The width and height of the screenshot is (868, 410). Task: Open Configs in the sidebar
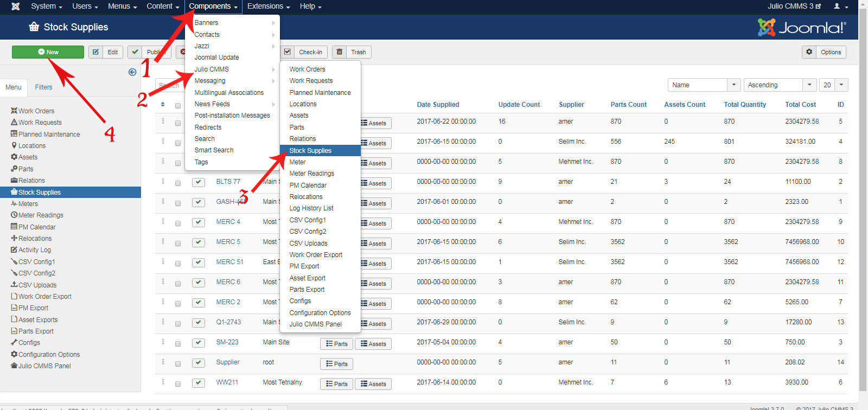25,343
